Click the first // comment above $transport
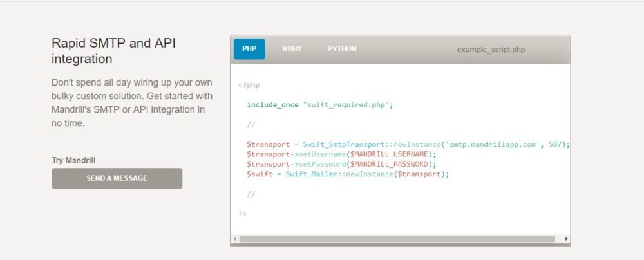644x260 pixels. click(251, 125)
